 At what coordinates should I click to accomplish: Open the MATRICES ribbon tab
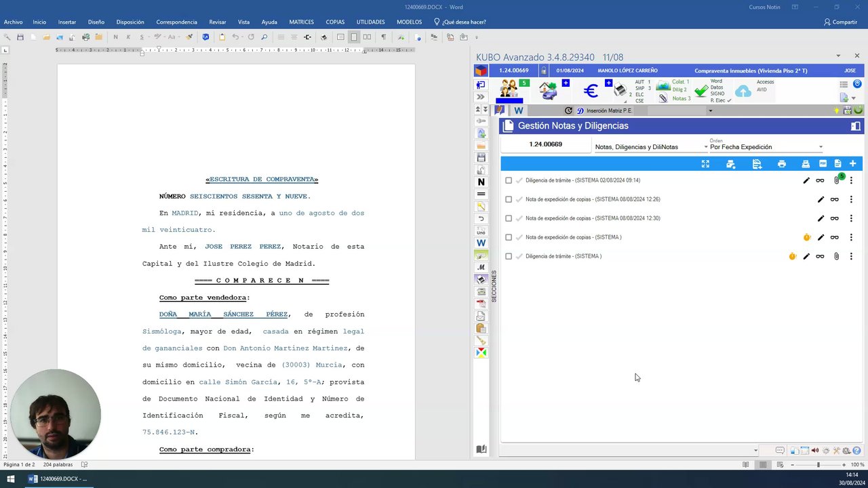(x=302, y=22)
